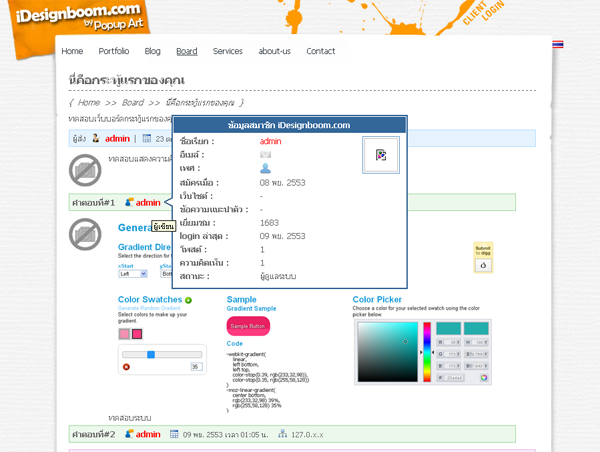Open the Blog menu item
Viewport: 600px width, 452px height.
coord(152,51)
